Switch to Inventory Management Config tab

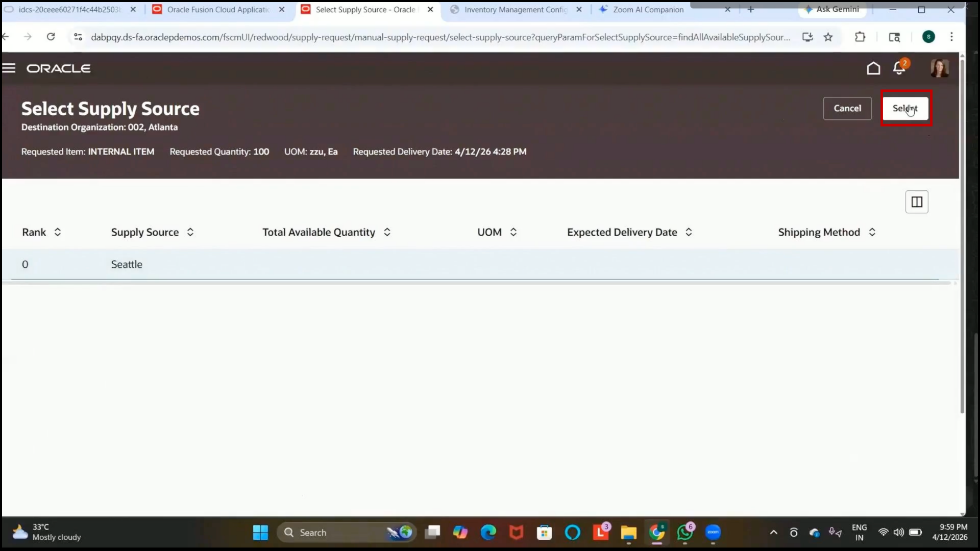click(x=516, y=10)
